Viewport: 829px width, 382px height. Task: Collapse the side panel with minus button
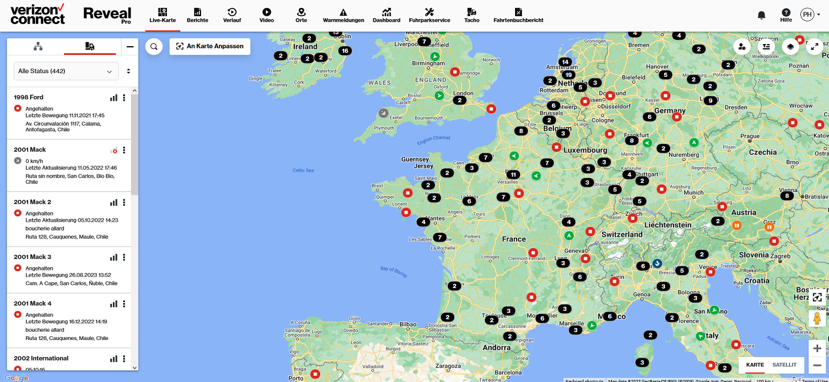coord(130,46)
